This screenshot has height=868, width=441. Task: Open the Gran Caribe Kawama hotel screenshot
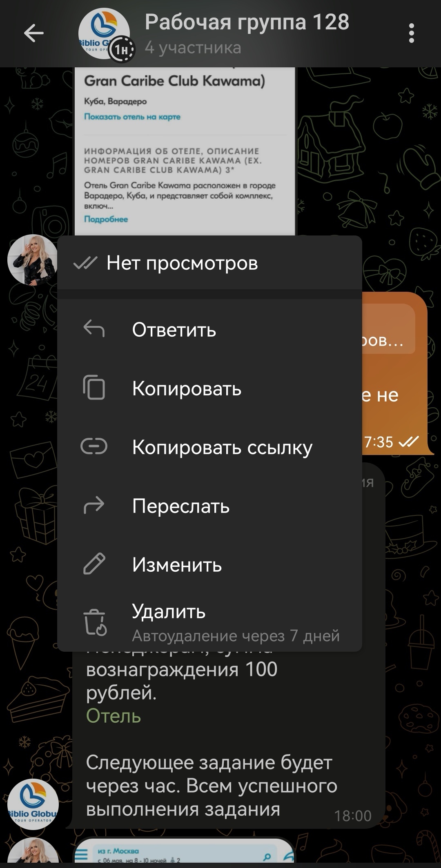[185, 151]
